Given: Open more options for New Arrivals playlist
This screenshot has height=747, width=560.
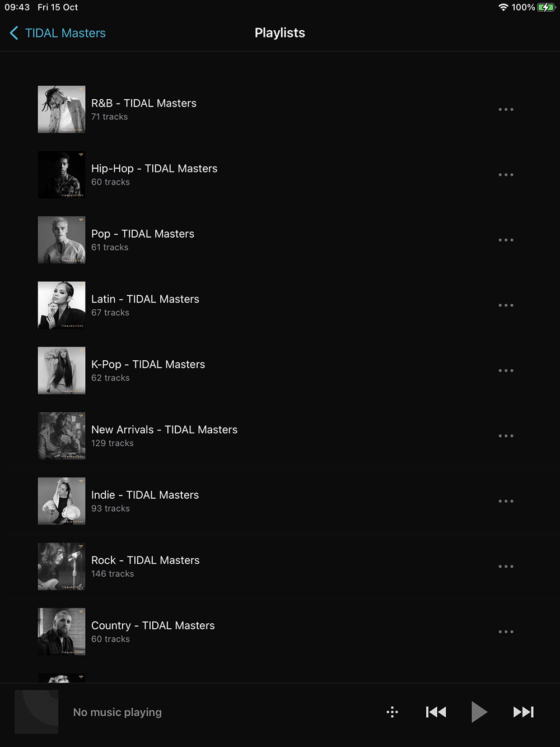Looking at the screenshot, I should coord(506,436).
